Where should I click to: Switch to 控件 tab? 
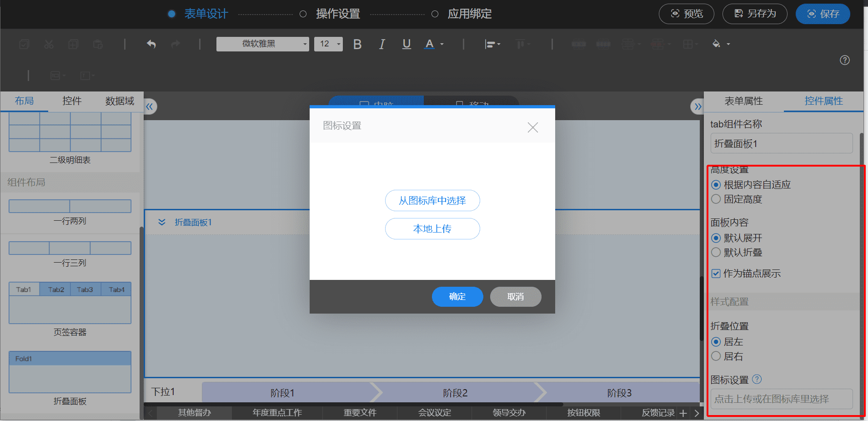pyautogui.click(x=72, y=101)
